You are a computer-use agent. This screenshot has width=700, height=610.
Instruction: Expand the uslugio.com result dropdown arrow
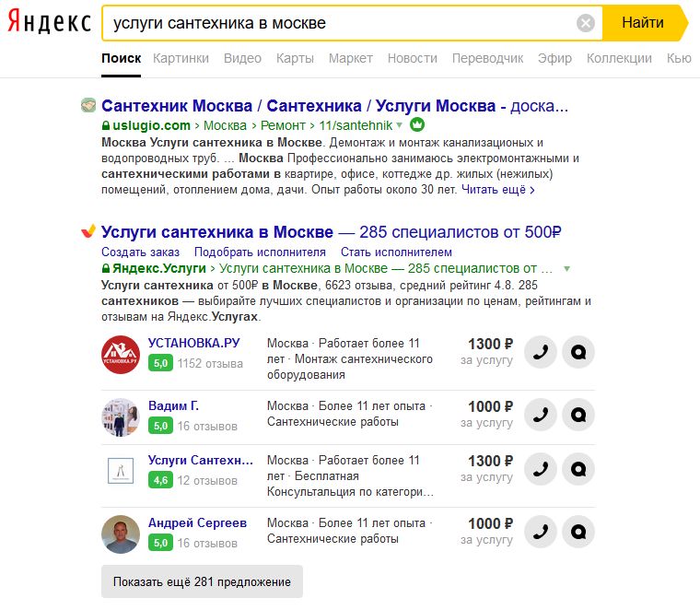coord(399,125)
